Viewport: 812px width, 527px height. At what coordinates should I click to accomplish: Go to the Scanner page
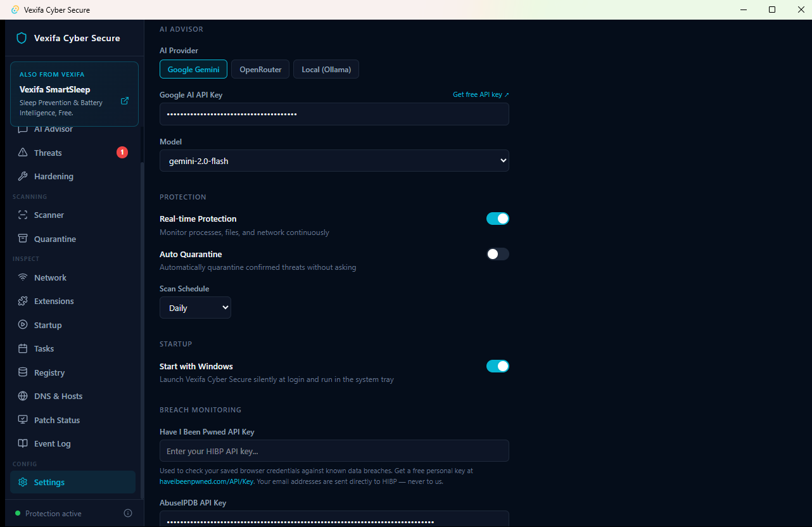[x=73, y=215]
